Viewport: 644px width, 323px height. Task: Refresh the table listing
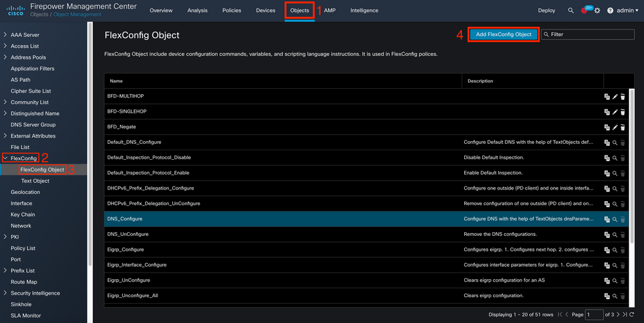[632, 315]
